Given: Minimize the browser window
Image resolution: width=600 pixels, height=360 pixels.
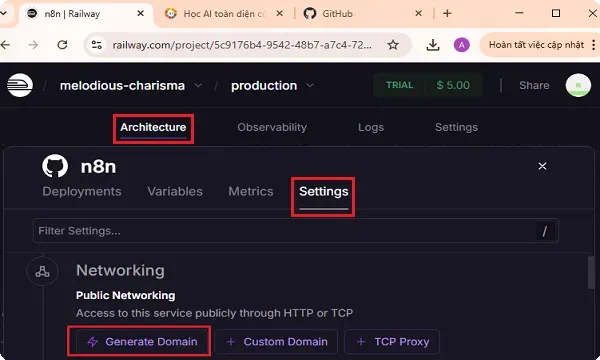Looking at the screenshot, I should tap(519, 13).
